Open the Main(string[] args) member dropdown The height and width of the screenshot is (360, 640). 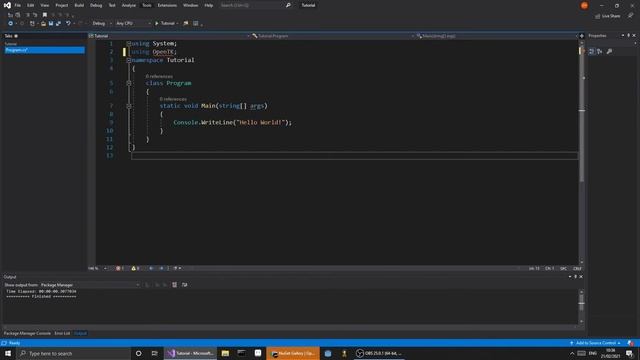pyautogui.click(x=497, y=36)
